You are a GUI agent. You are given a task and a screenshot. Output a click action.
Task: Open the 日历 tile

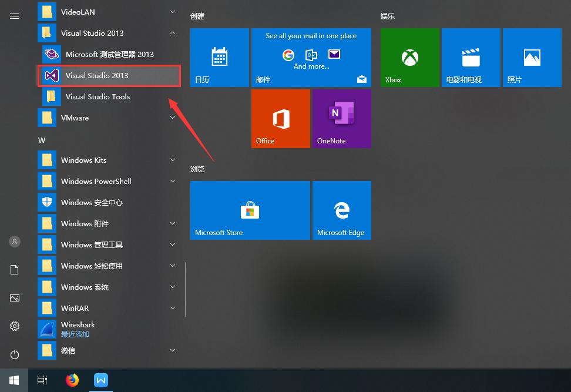click(x=219, y=57)
